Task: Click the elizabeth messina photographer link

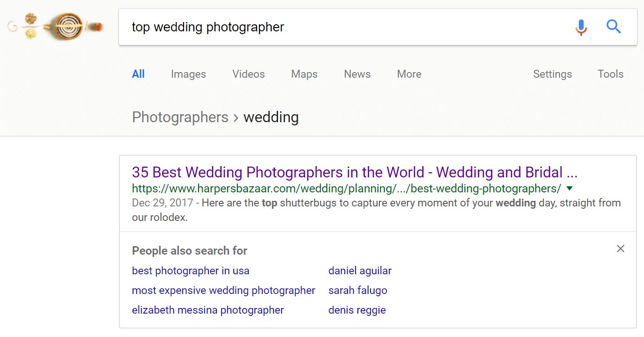Action: (207, 310)
